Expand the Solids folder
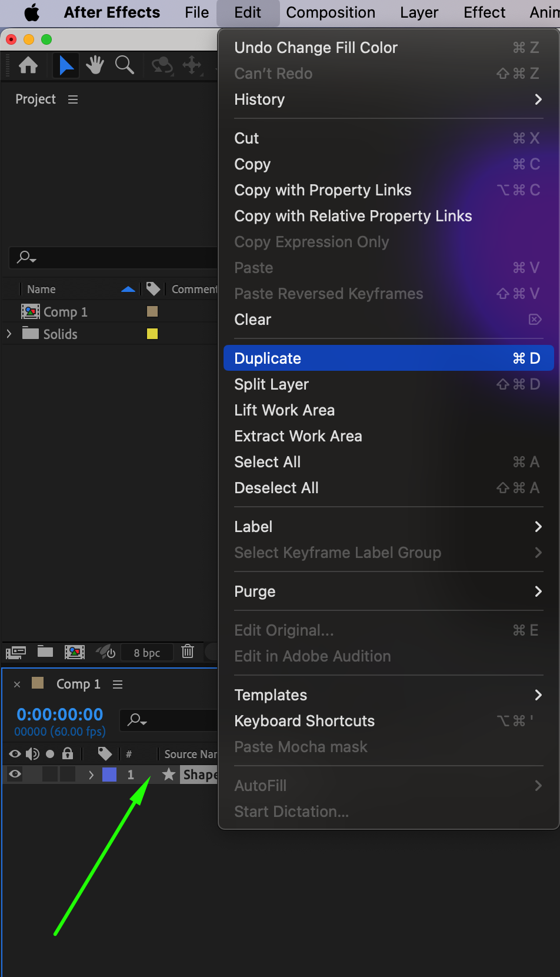The height and width of the screenshot is (977, 560). pos(9,334)
